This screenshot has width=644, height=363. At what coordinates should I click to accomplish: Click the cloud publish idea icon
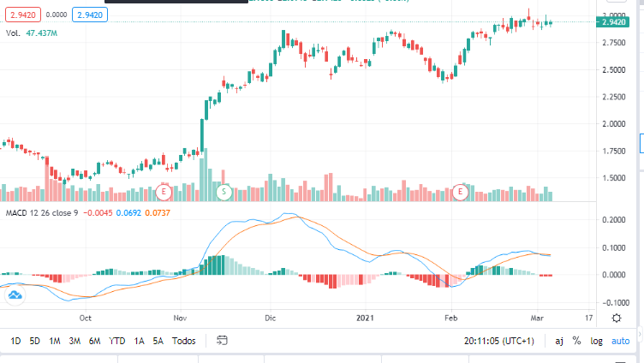click(15, 295)
